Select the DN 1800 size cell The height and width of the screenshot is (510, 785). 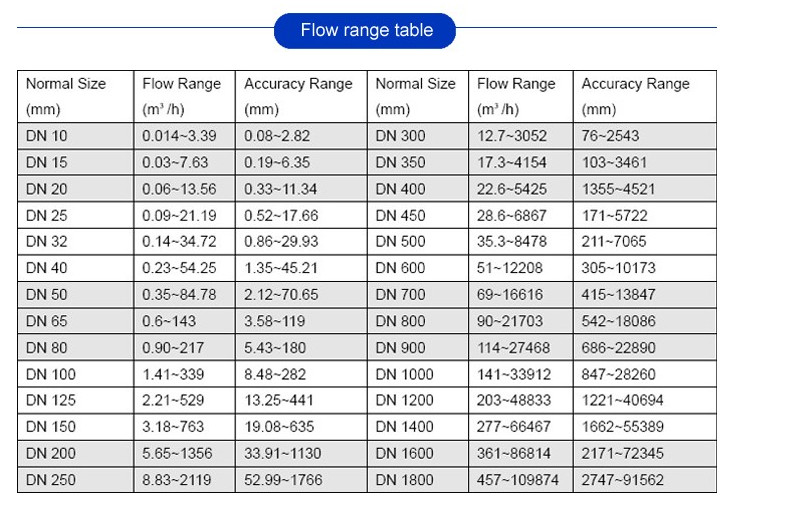(404, 480)
